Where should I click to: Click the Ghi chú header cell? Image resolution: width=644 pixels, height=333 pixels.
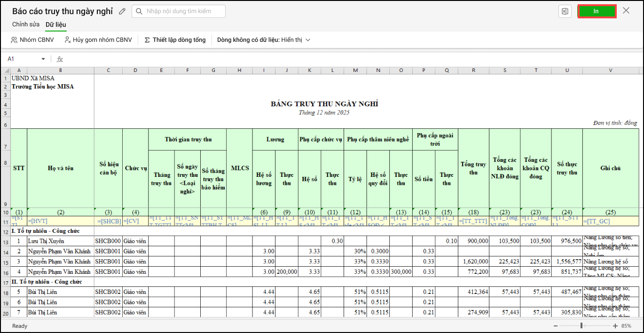point(610,168)
